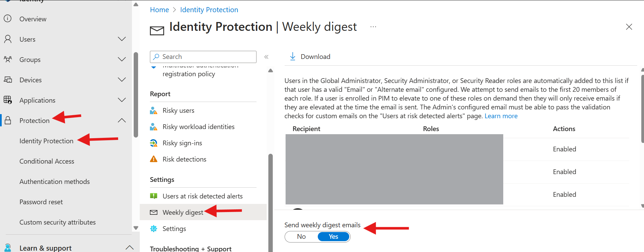Select Authentication methods in sidebar
This screenshot has height=252, width=644.
[54, 182]
